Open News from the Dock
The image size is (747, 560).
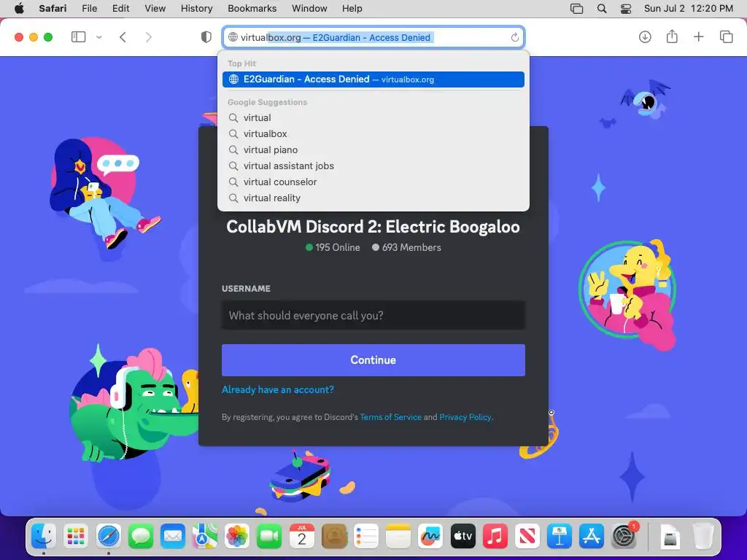pyautogui.click(x=527, y=537)
